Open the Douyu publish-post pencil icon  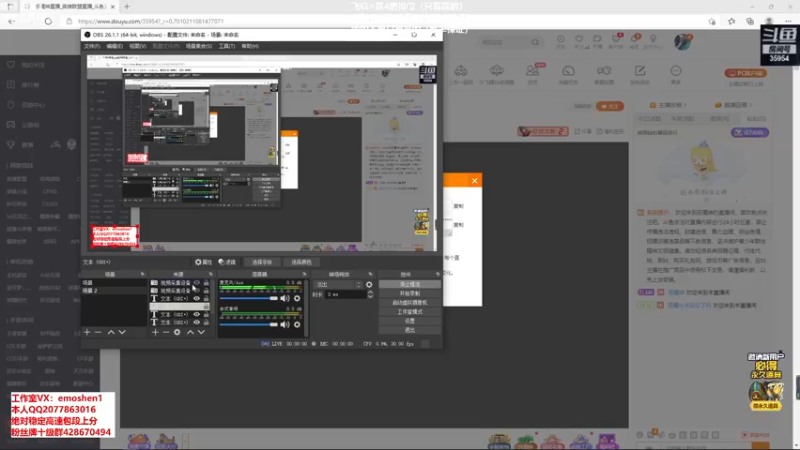[640, 71]
